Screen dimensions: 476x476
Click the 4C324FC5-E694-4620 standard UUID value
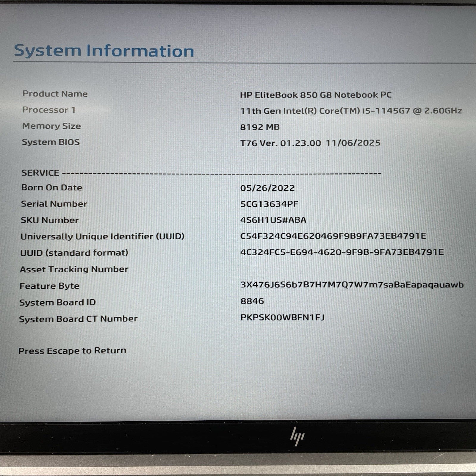[x=342, y=252]
